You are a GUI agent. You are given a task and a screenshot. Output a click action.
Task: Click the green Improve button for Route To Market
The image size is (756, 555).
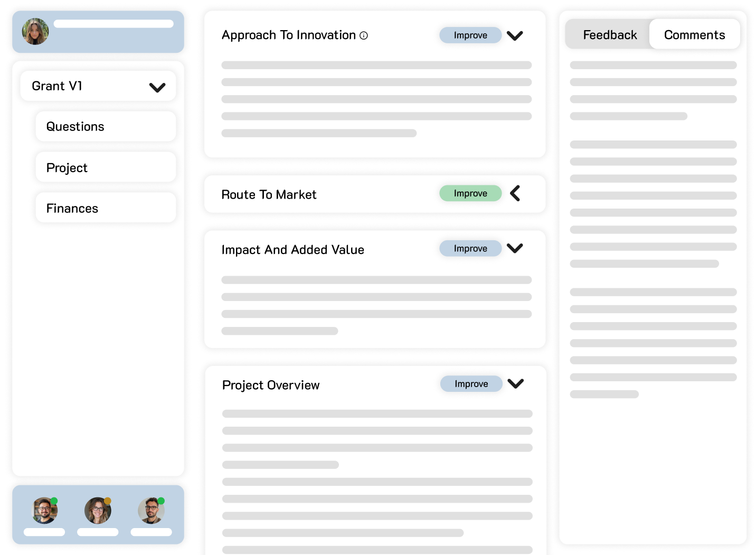click(470, 193)
